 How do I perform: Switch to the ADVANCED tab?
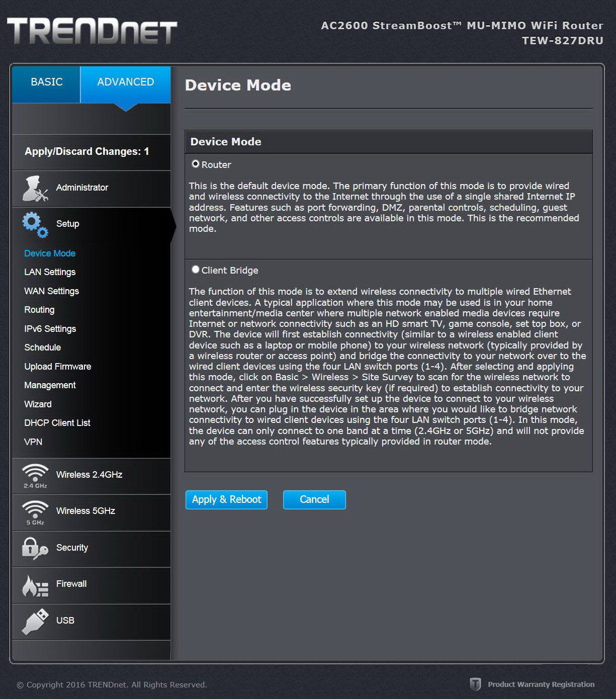tap(126, 84)
